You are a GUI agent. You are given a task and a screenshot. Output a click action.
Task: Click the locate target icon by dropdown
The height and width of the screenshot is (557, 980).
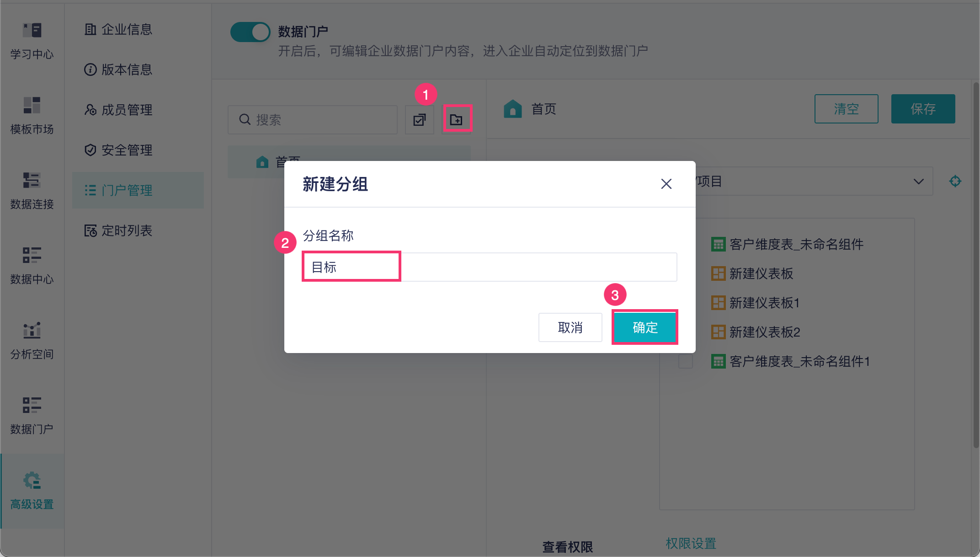955,182
